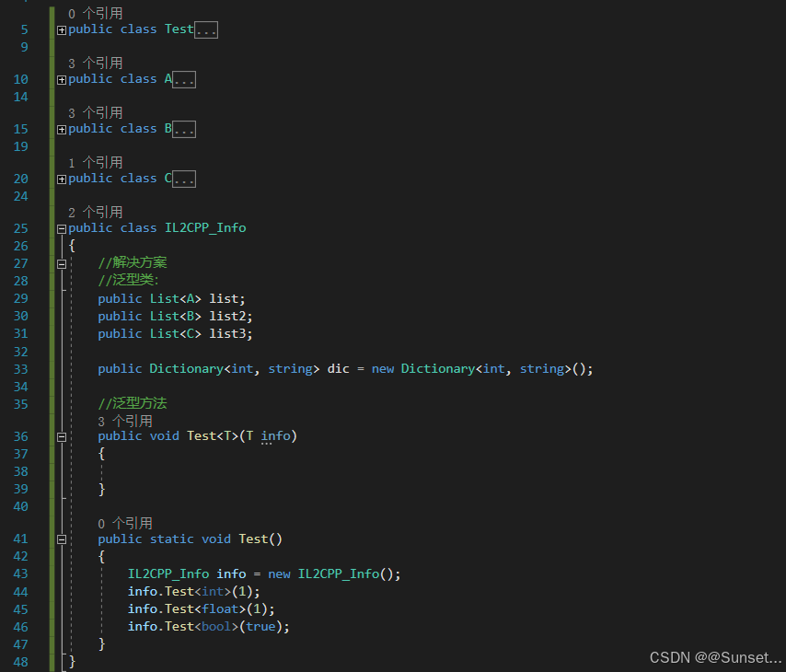Click the IL2CPP_Info class name declaration
This screenshot has width=786, height=672.
pyautogui.click(x=205, y=228)
